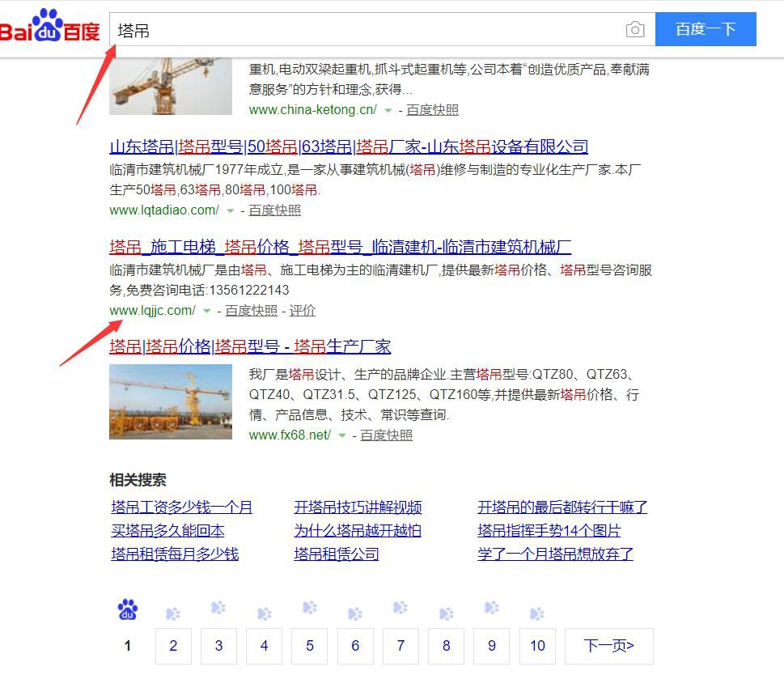The image size is (784, 692).
Task: Click the 相关搜索 heading
Action: pos(138,480)
